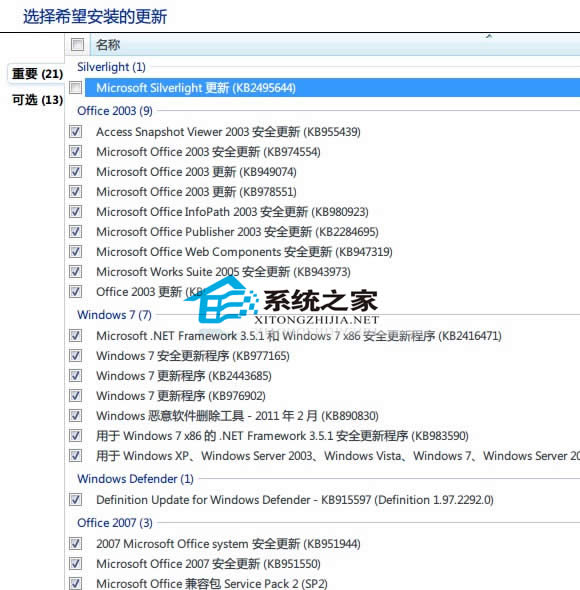
Task: Select Windows 7 更新程序 (KB2443685) row
Action: [184, 376]
